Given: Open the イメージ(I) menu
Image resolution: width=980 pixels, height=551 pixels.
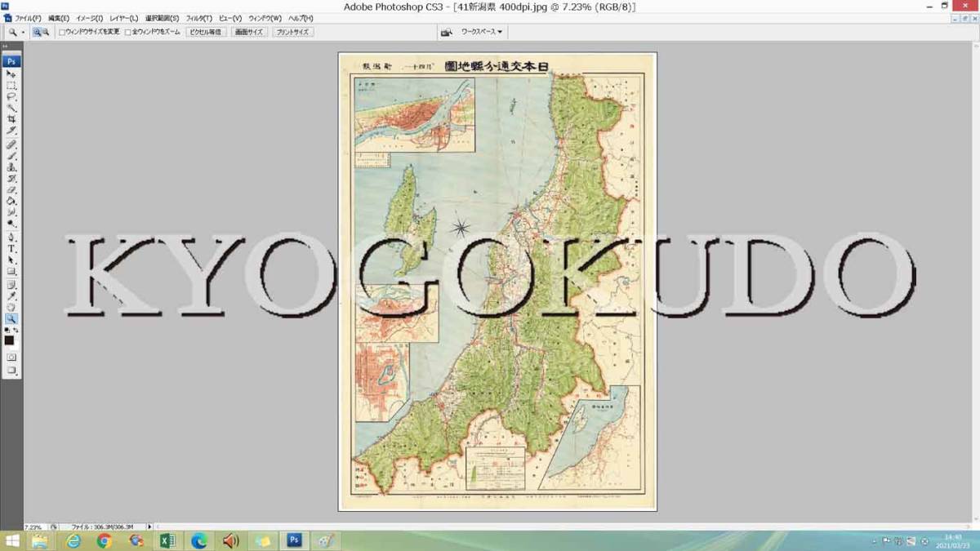Looking at the screenshot, I should [90, 18].
